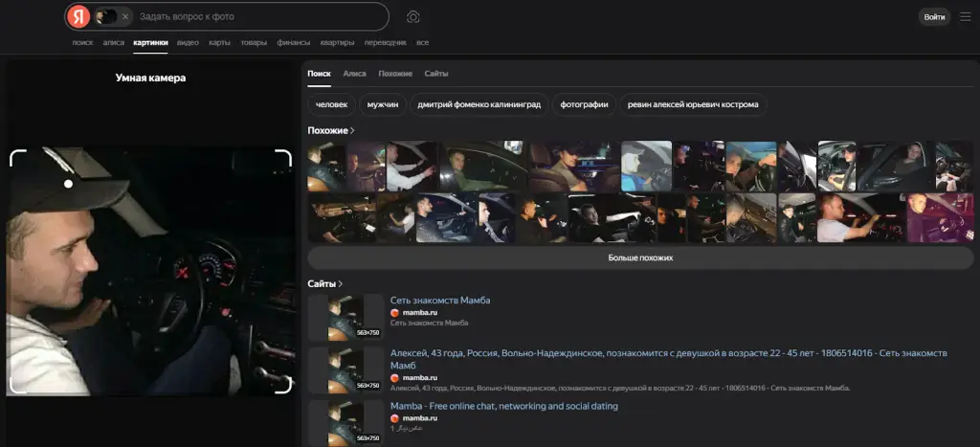Click mamba.ru favicon under 'Mamba - Free online chat'

point(394,418)
